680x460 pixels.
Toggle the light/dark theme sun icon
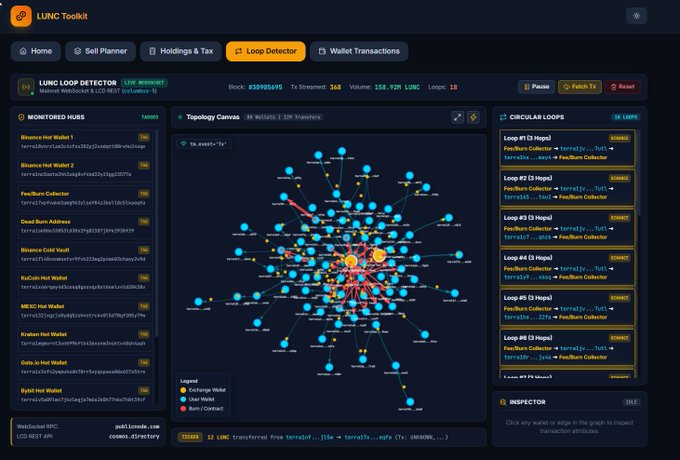click(x=636, y=16)
